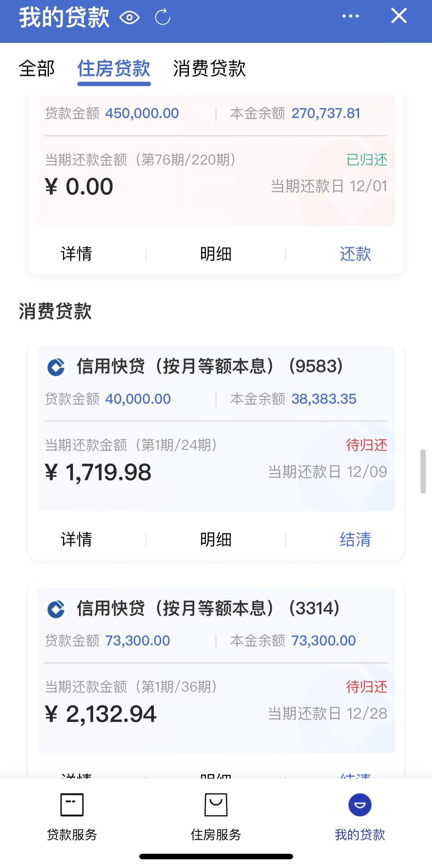Image resolution: width=432 pixels, height=868 pixels.
Task: Open the three-dot more options menu
Action: pyautogui.click(x=350, y=16)
